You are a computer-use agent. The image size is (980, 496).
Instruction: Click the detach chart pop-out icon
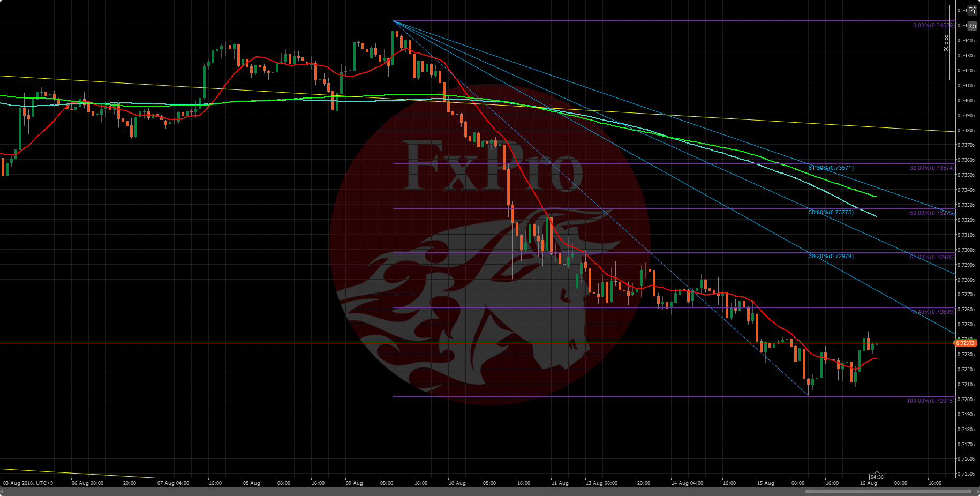972,10
